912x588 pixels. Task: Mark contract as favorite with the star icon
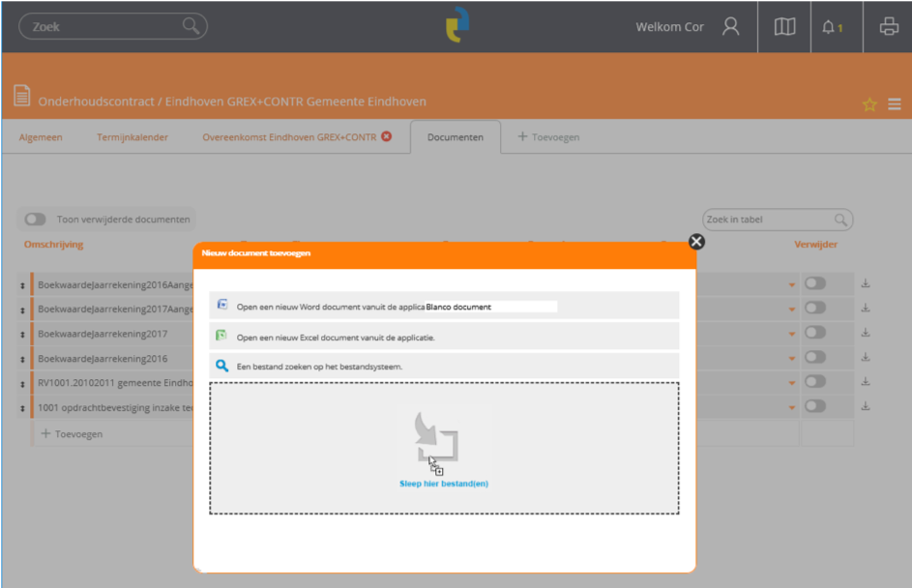tap(868, 104)
